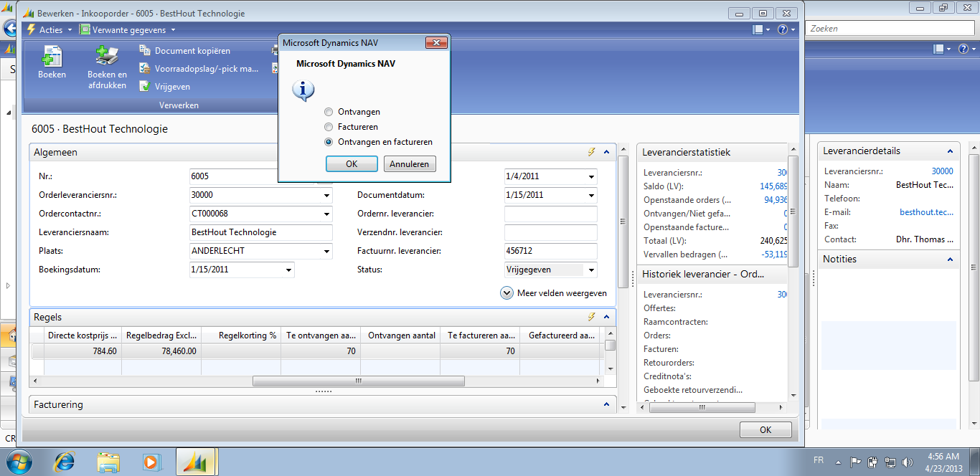
Task: Select the Factureren radio option
Action: [x=329, y=127]
